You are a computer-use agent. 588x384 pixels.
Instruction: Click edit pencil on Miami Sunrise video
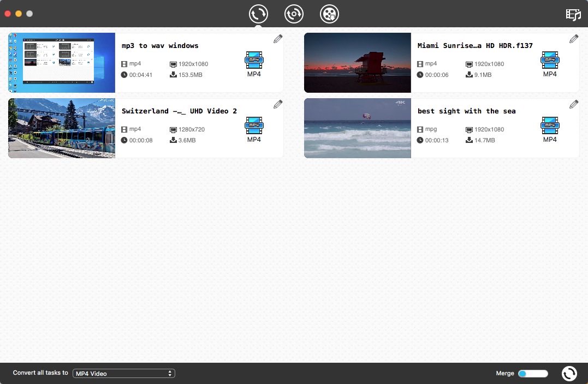point(574,38)
